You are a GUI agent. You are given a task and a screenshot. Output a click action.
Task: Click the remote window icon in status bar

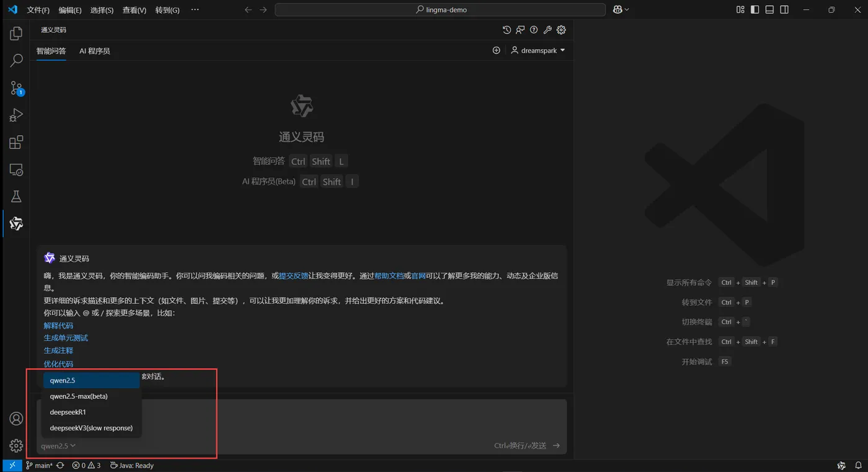click(x=12, y=465)
